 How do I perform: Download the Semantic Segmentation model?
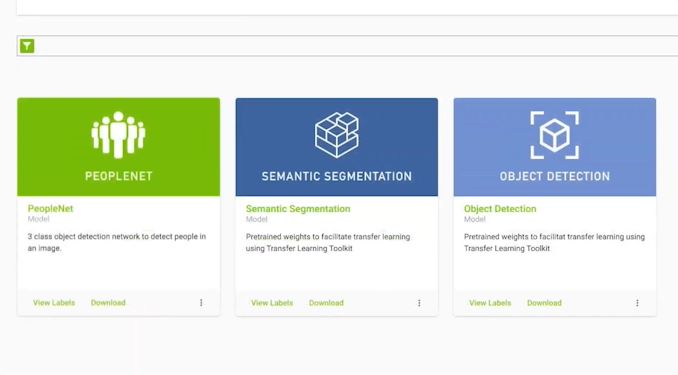click(x=326, y=303)
